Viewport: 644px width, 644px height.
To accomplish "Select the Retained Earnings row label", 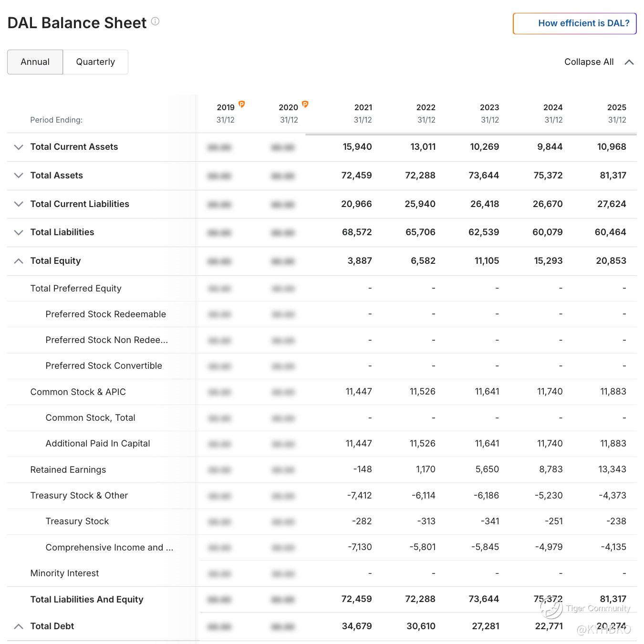I will [68, 470].
